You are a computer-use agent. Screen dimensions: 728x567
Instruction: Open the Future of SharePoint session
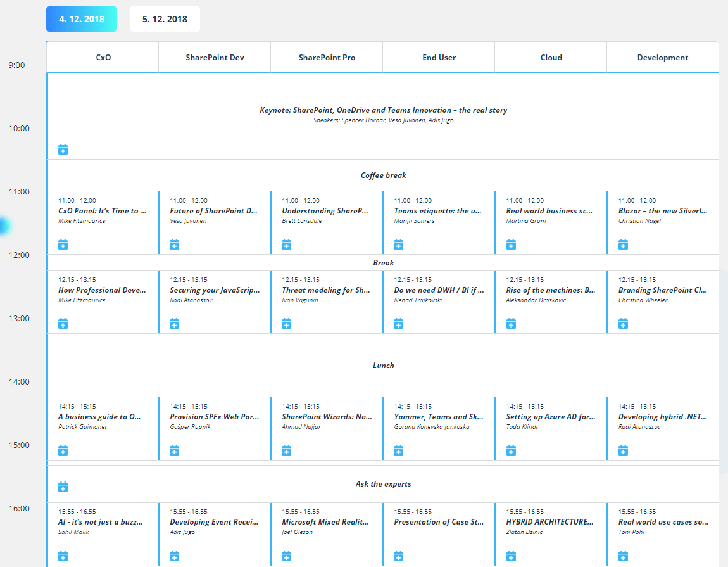click(x=213, y=211)
